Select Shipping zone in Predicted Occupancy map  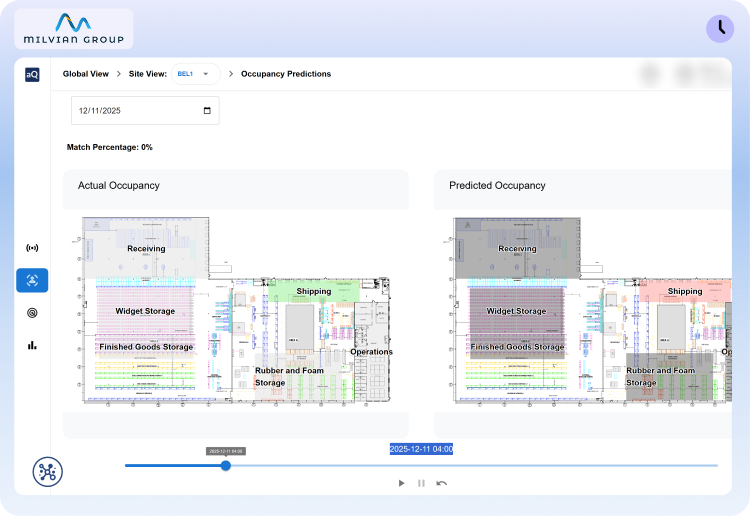685,291
